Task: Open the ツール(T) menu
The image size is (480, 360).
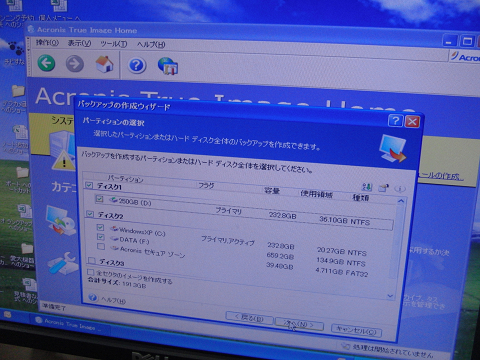Action: (114, 44)
